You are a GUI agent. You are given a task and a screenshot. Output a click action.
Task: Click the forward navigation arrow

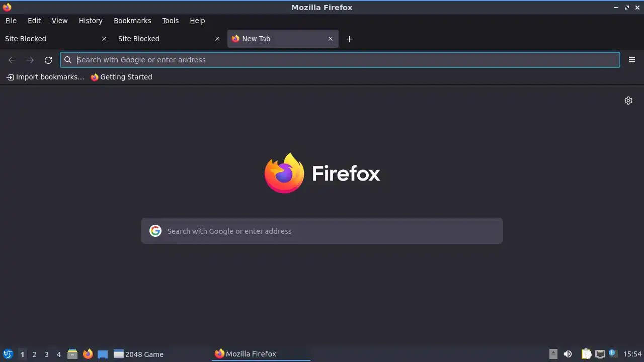(x=30, y=60)
